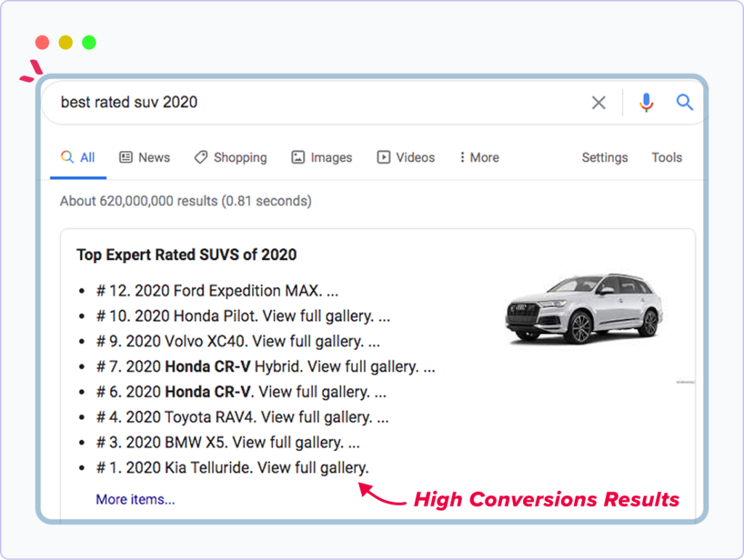Click the voice search microphone icon
744x560 pixels.
click(x=646, y=103)
